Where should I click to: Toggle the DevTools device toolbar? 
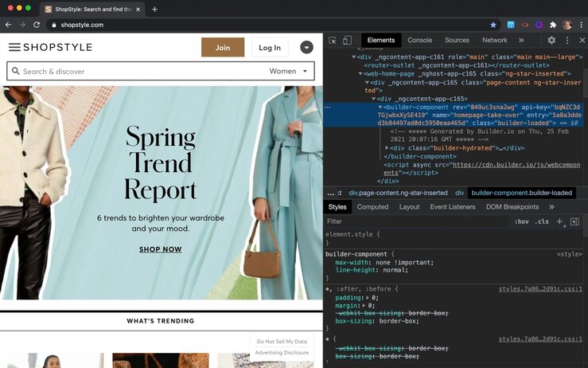(x=347, y=40)
